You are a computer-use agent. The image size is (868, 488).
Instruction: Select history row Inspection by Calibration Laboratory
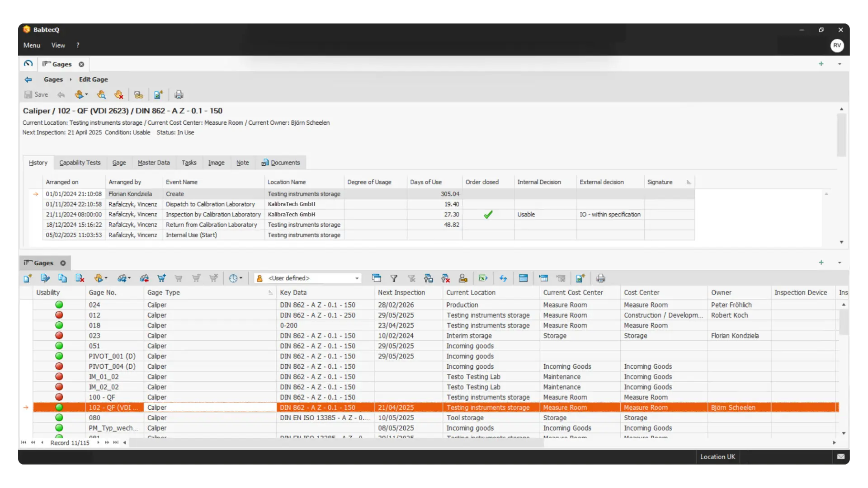pyautogui.click(x=368, y=215)
